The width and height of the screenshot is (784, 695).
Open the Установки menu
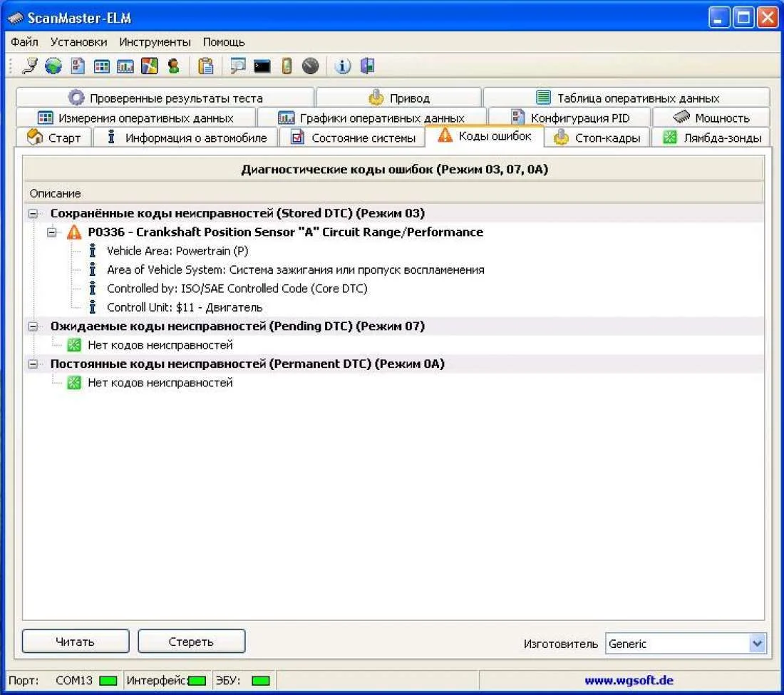point(78,42)
